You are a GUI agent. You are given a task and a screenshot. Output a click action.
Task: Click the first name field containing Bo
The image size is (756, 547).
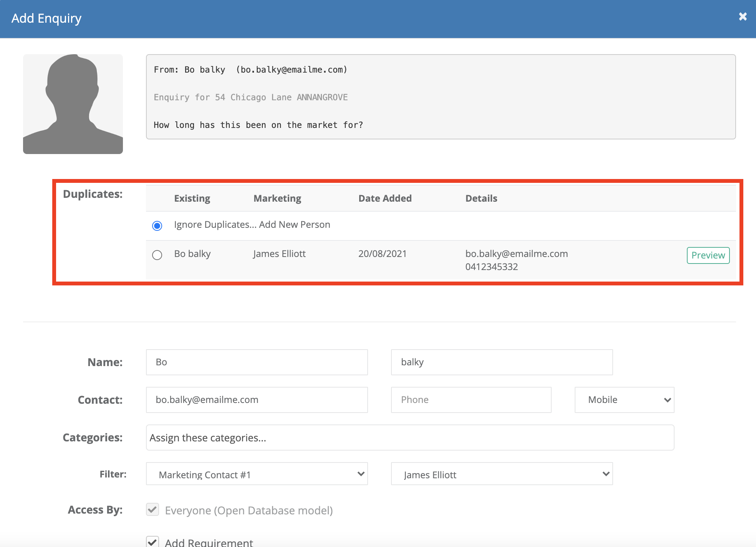(257, 362)
